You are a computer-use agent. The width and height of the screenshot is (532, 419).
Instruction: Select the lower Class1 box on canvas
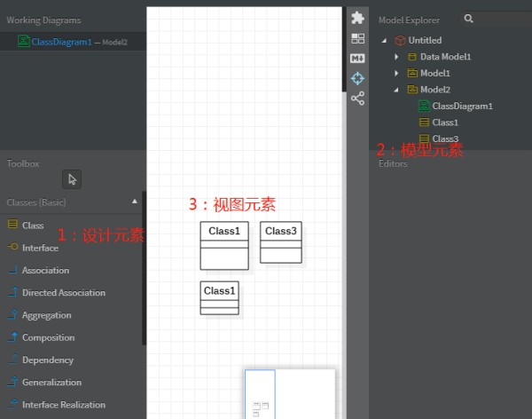coord(220,297)
